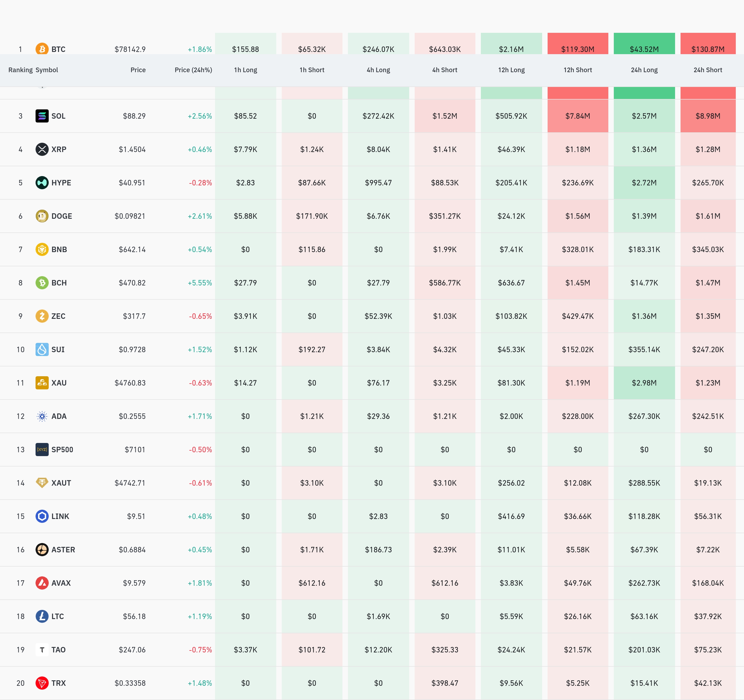Screen dimensions: 744x700
Task: Open the ASTER symbol link
Action: [63, 550]
